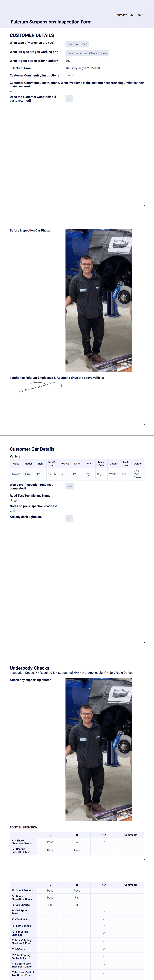The width and height of the screenshot is (154, 980).
Task: Click the 'Colour' column header
Action: 114,464
